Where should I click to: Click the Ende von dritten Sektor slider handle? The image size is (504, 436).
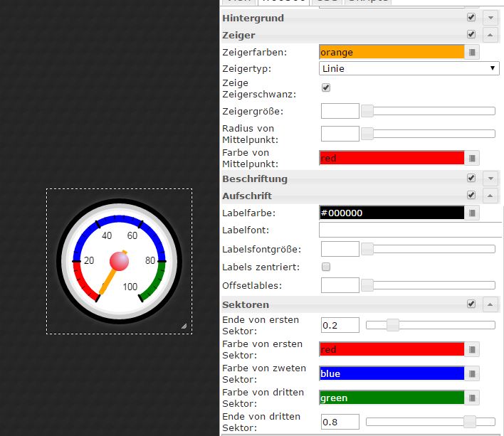[x=470, y=422]
